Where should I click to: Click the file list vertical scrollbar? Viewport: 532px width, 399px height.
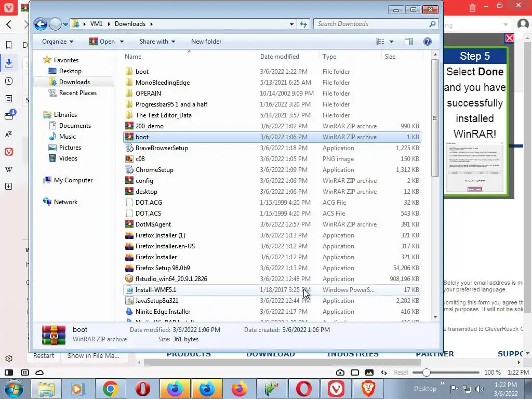click(x=435, y=118)
